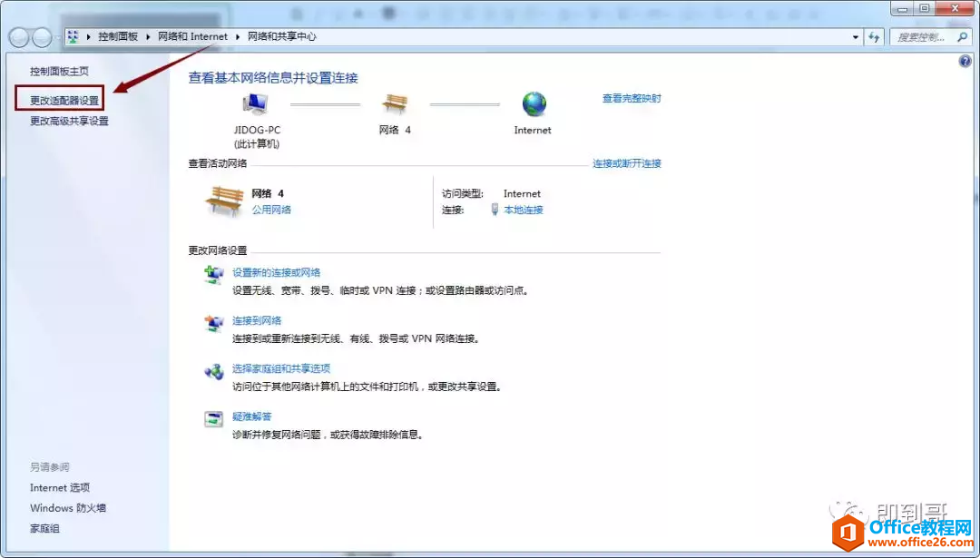Click the JIDOG-PC computer icon
This screenshot has height=558, width=980.
256,105
